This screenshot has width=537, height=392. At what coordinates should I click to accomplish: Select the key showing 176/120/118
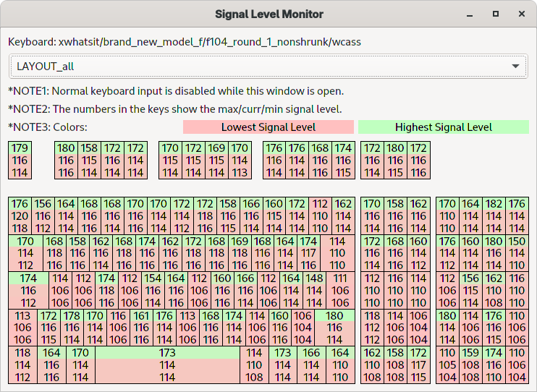point(20,216)
